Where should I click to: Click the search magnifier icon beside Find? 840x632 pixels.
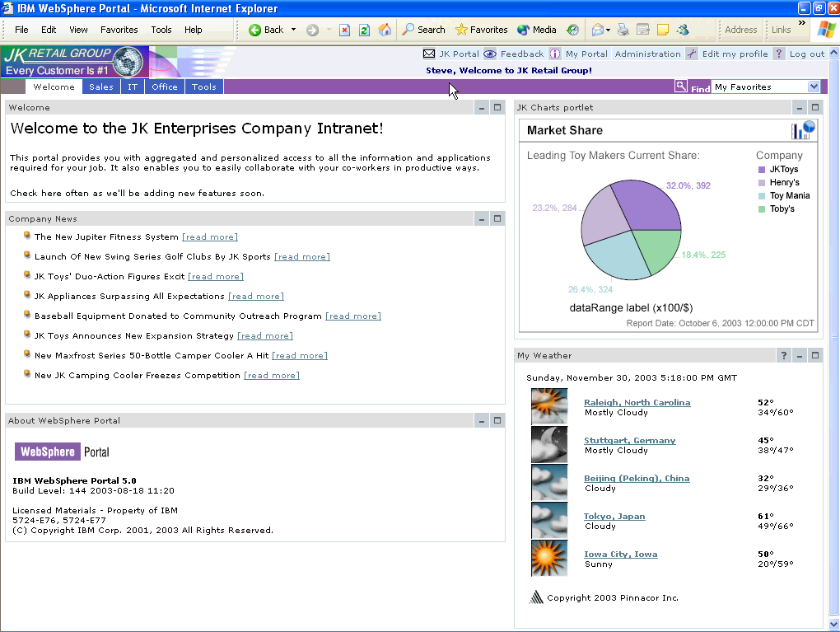click(680, 86)
